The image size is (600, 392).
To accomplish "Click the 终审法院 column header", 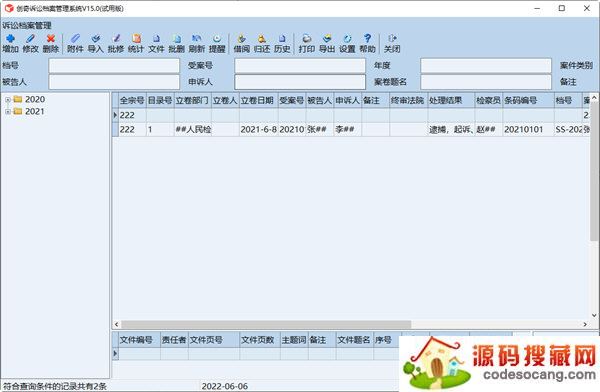I will pos(408,100).
